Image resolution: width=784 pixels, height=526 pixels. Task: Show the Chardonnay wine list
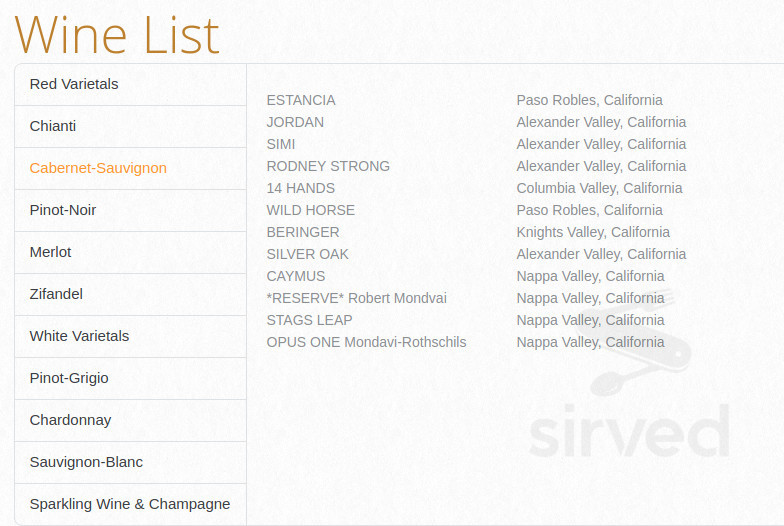pos(70,420)
